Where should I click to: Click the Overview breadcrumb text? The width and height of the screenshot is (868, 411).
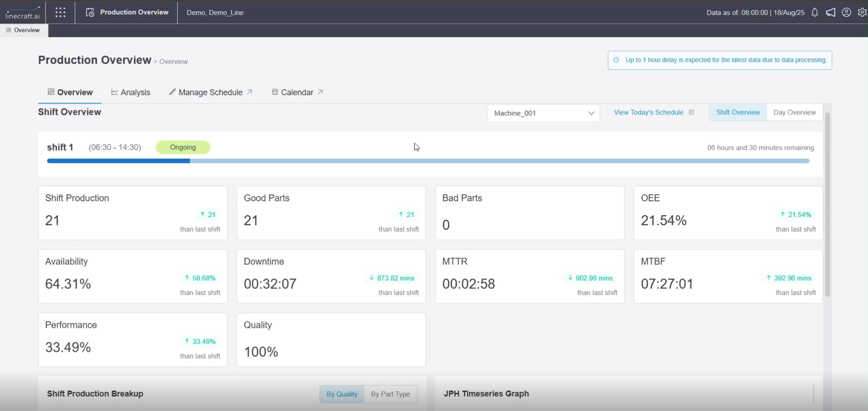pos(173,62)
